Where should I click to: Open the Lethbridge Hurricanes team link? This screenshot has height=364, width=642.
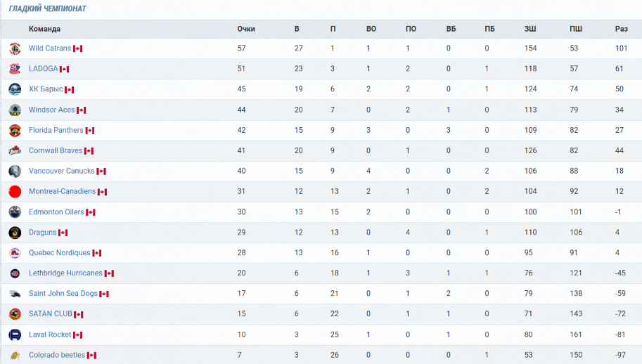(65, 273)
